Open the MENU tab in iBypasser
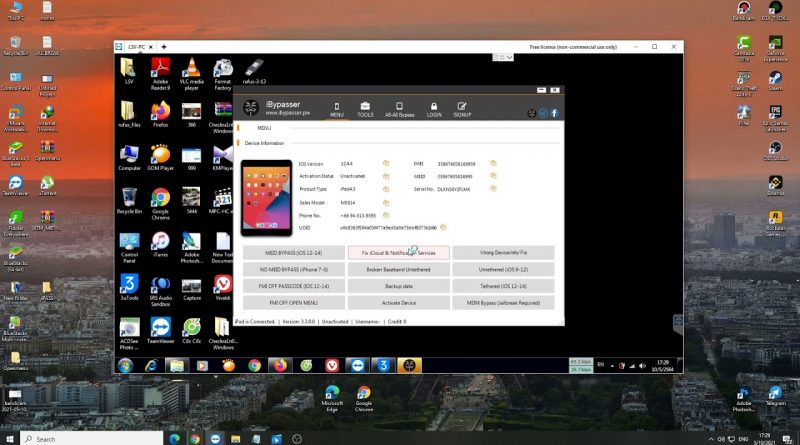 (x=337, y=109)
